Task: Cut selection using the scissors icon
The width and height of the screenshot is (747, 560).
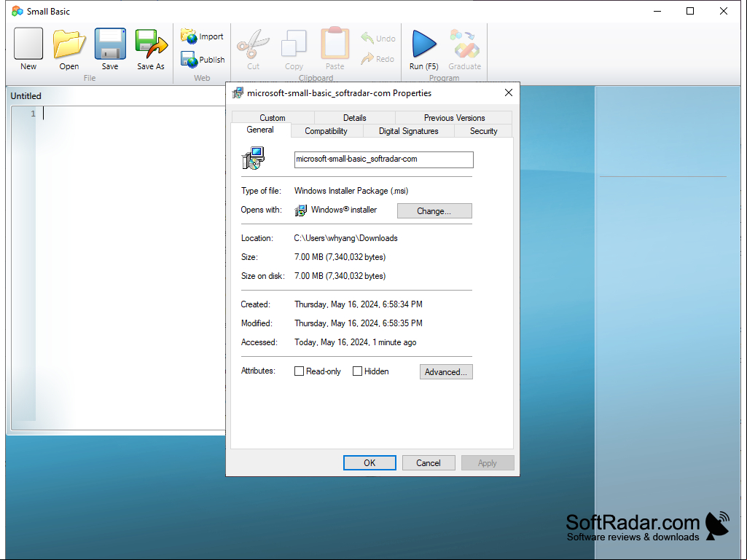Action: click(x=253, y=49)
